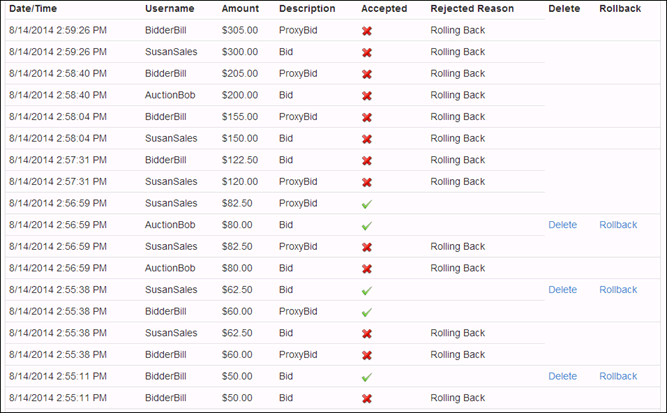Click the Date/Time column header

[x=33, y=9]
